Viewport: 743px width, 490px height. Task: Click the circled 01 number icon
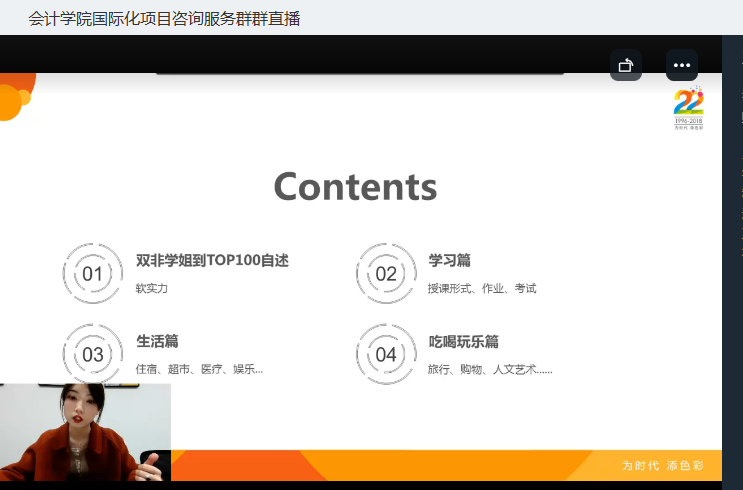(93, 274)
